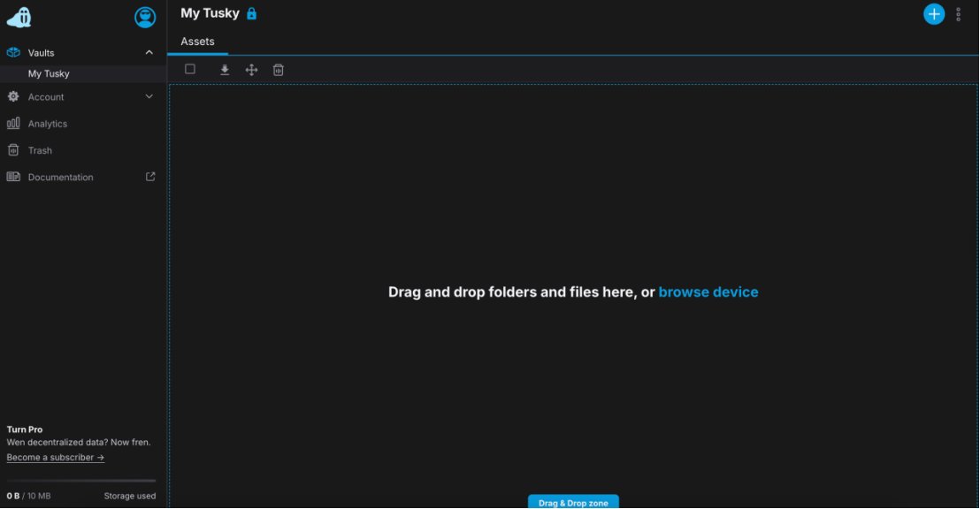980x509 pixels.
Task: Open the three-dot more options menu
Action: (958, 14)
